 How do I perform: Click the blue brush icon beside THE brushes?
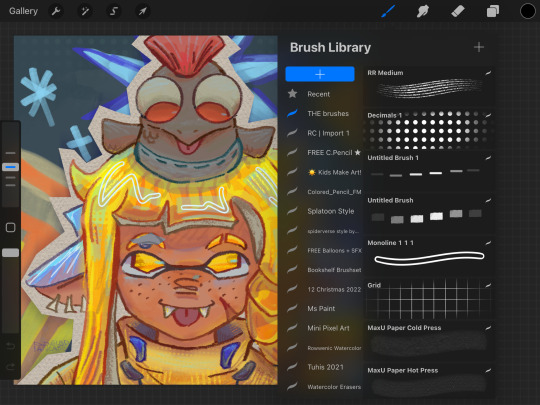(292, 113)
